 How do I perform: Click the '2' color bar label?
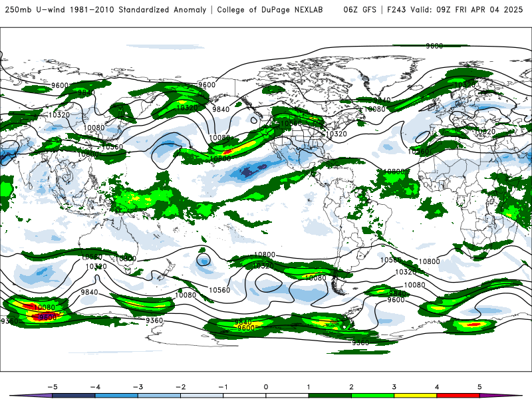(x=351, y=387)
